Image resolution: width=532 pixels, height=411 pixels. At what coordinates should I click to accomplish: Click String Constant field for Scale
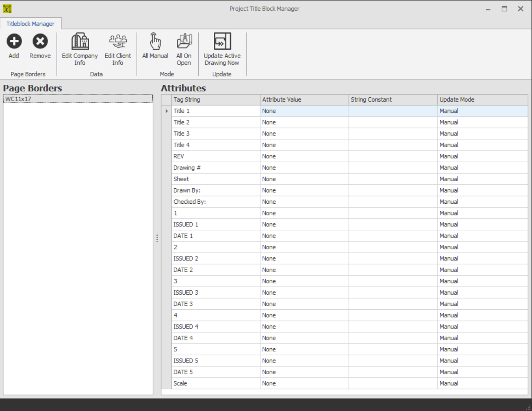(x=393, y=383)
